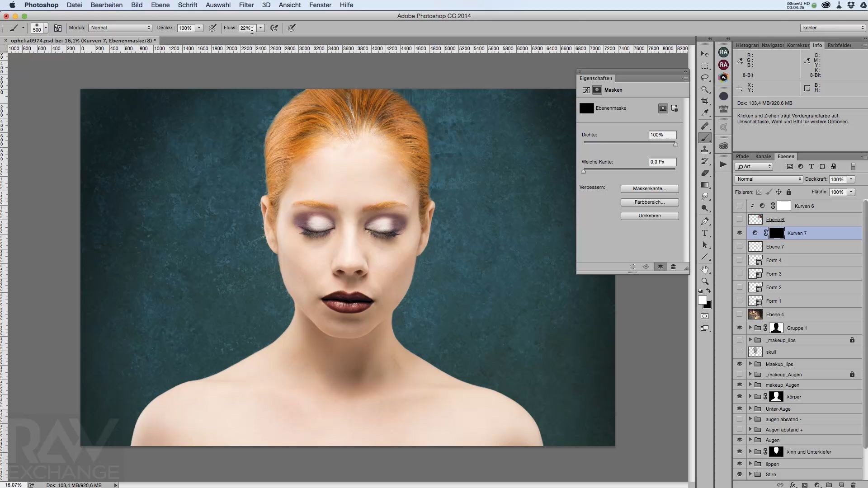Click the Farbbereich button
The height and width of the screenshot is (488, 868).
tap(650, 202)
